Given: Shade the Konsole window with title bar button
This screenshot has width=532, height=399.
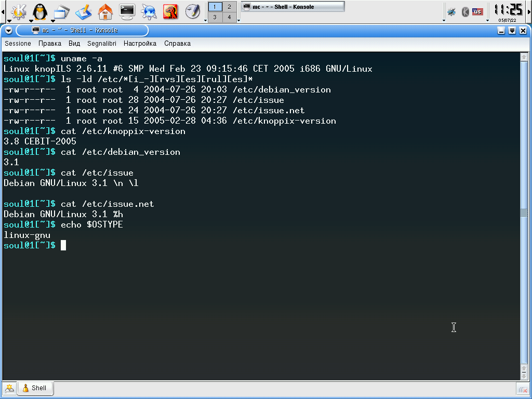Looking at the screenshot, I should pyautogui.click(x=512, y=31).
